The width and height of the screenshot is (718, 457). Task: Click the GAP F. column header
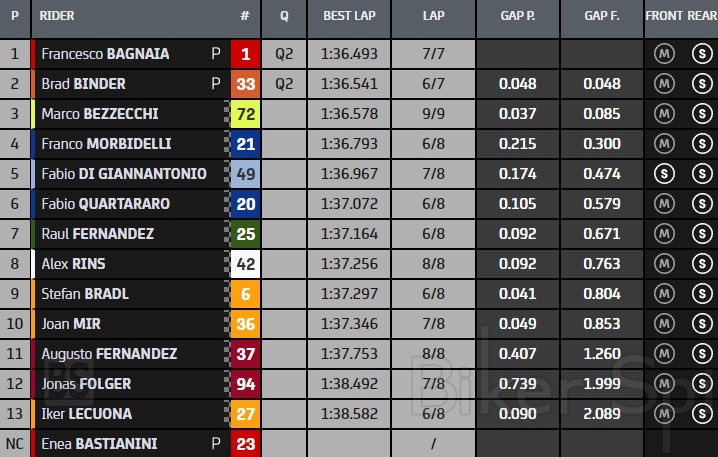point(602,16)
